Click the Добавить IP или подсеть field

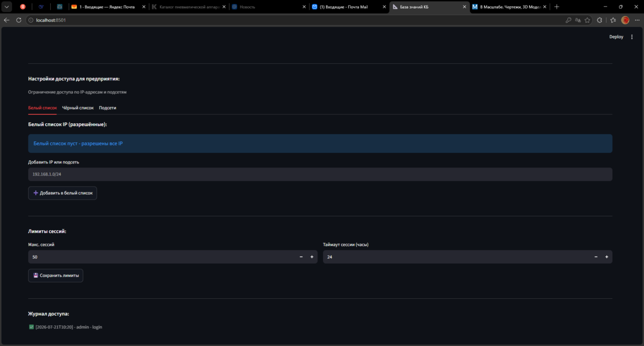tap(320, 174)
